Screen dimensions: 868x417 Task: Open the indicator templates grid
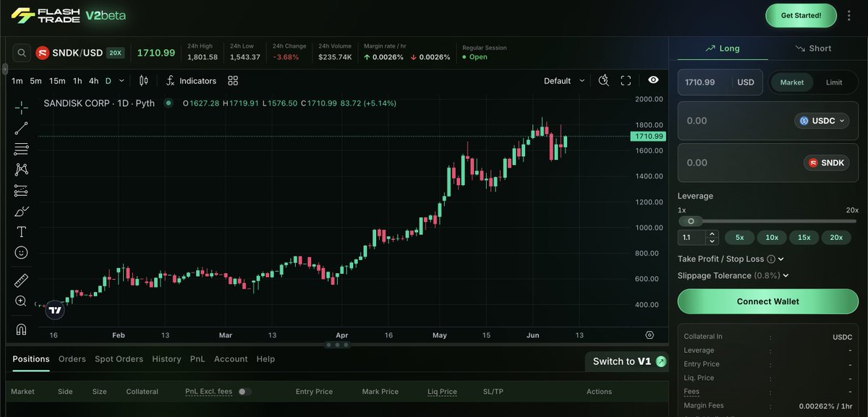pyautogui.click(x=233, y=81)
